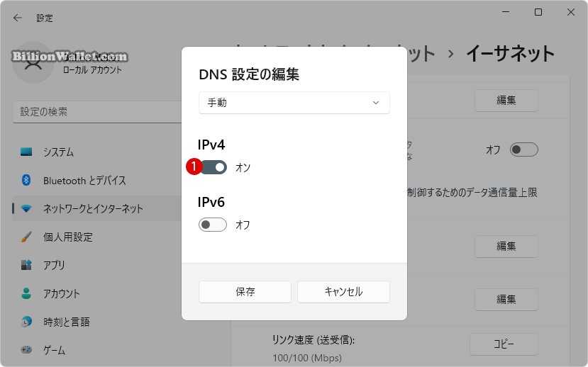
Task: Close the 設定 window
Action: click(571, 12)
